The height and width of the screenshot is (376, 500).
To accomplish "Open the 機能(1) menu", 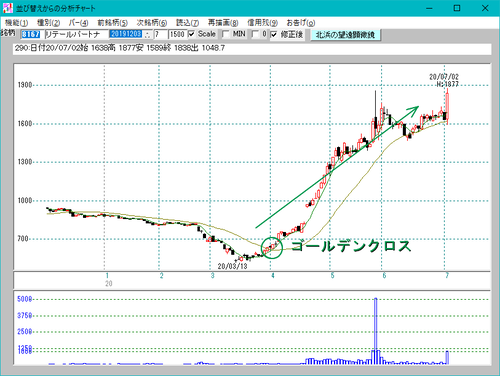I will [x=16, y=23].
